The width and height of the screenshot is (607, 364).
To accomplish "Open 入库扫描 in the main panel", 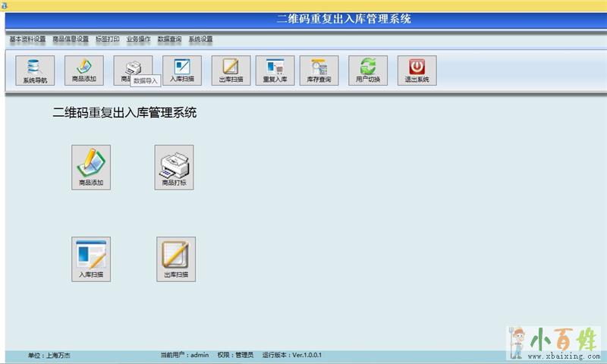I will 91,259.
